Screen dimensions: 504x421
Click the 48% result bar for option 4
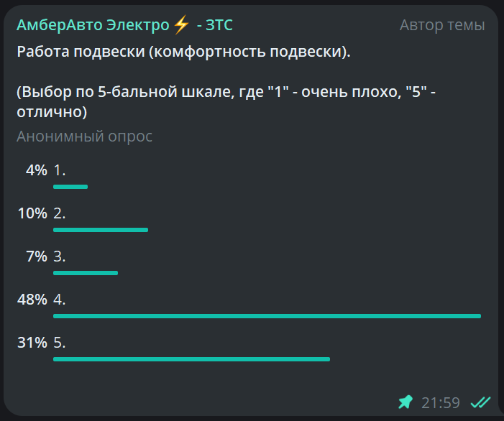tap(267, 316)
